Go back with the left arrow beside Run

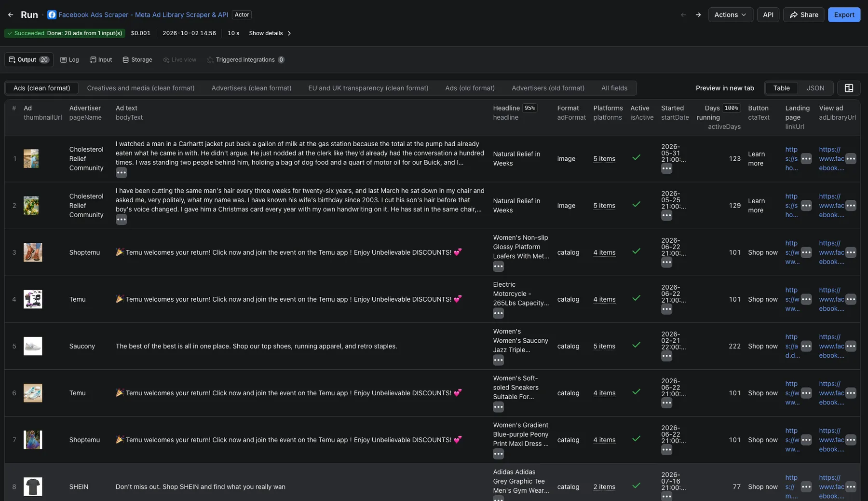pyautogui.click(x=11, y=15)
